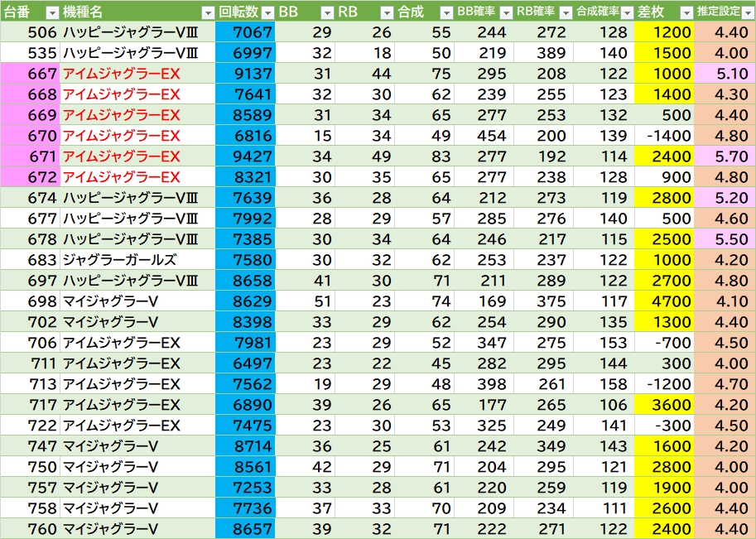Image resolution: width=756 pixels, height=539 pixels.
Task: Select the RB確率 cell showing 192
Action: (x=543, y=156)
